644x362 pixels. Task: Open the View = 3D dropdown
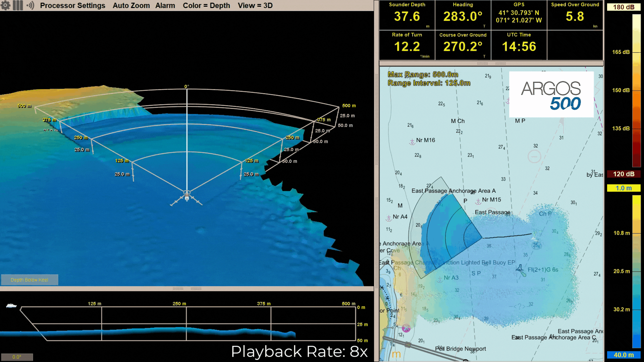[255, 5]
